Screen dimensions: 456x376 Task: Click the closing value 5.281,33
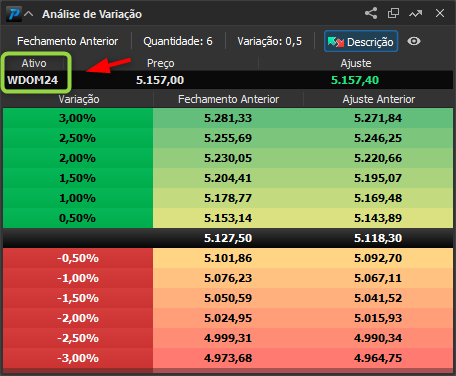click(228, 118)
